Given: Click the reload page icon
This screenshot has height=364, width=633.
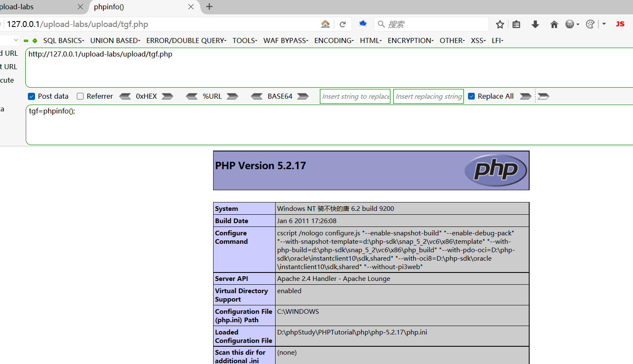Looking at the screenshot, I should [x=343, y=24].
